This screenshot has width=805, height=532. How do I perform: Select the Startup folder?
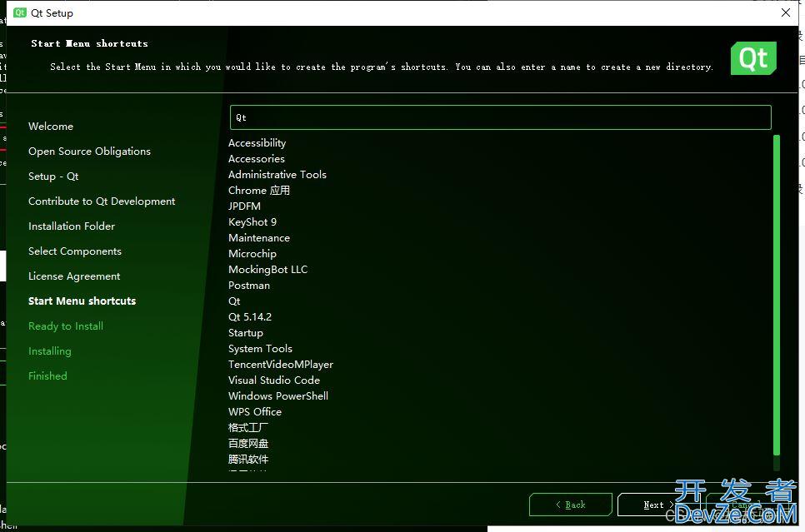point(245,333)
